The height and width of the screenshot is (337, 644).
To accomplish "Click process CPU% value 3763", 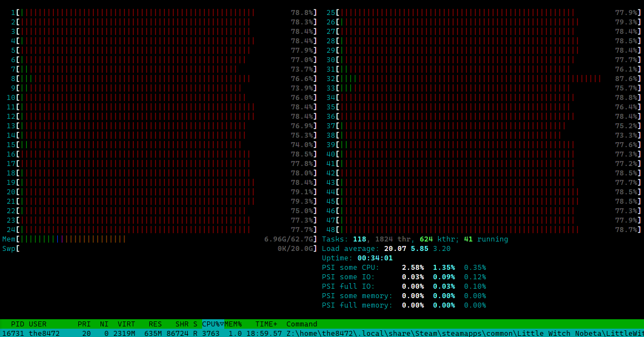I will [211, 333].
